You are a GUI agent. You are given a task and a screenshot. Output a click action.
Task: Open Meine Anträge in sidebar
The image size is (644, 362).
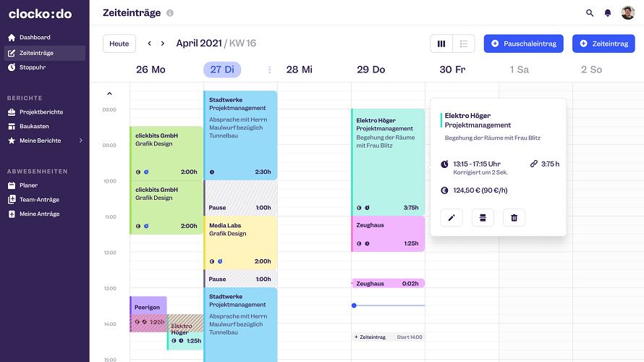coord(44,214)
